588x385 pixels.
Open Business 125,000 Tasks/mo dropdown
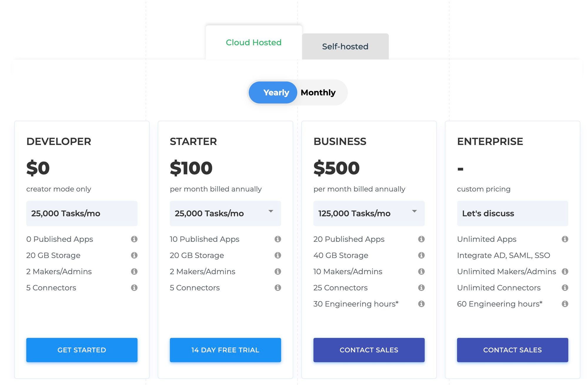click(369, 214)
